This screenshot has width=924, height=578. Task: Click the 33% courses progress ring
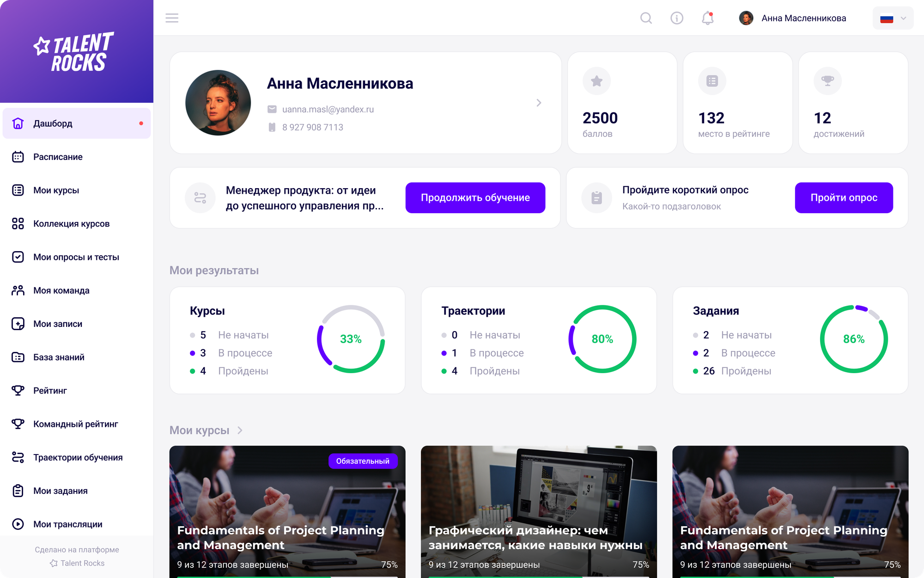click(x=351, y=339)
